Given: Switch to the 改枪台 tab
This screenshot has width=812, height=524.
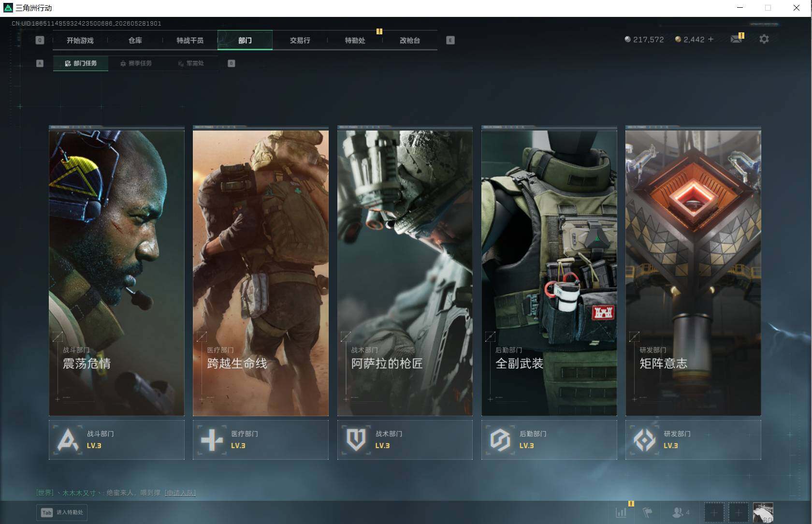Looking at the screenshot, I should (410, 40).
